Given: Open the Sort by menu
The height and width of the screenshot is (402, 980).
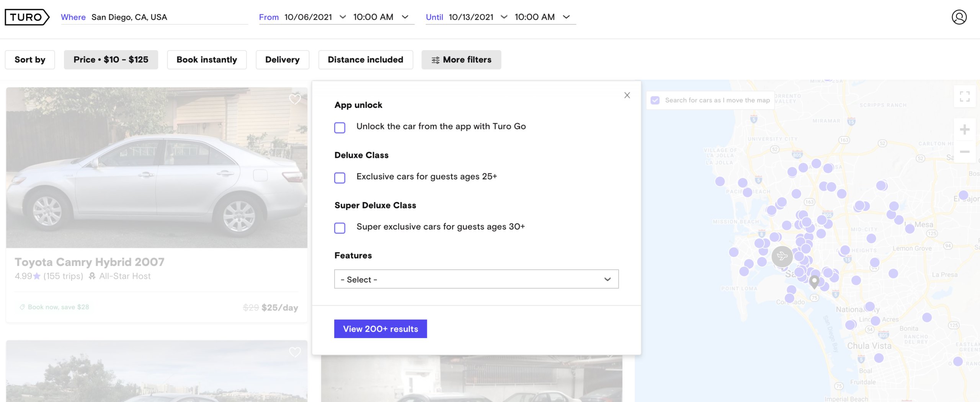Looking at the screenshot, I should 30,60.
